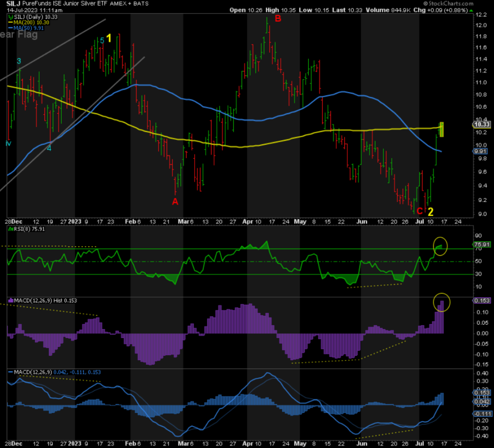Click the 12.2 price axis label

(x=481, y=14)
